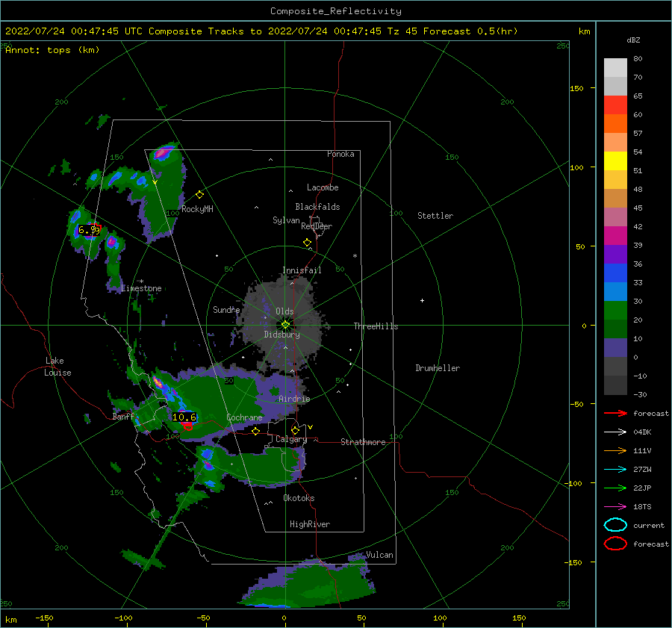
Task: Click the yellow diamond marker beside RockyMH
Action: (199, 195)
